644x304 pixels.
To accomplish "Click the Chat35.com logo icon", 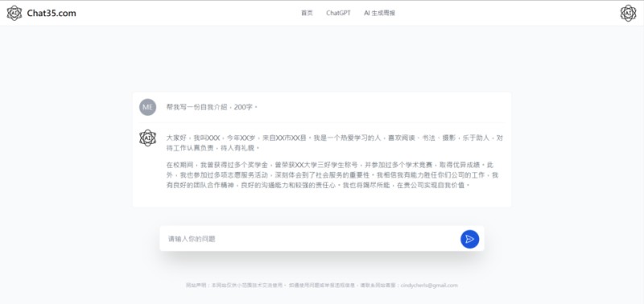I will click(14, 13).
